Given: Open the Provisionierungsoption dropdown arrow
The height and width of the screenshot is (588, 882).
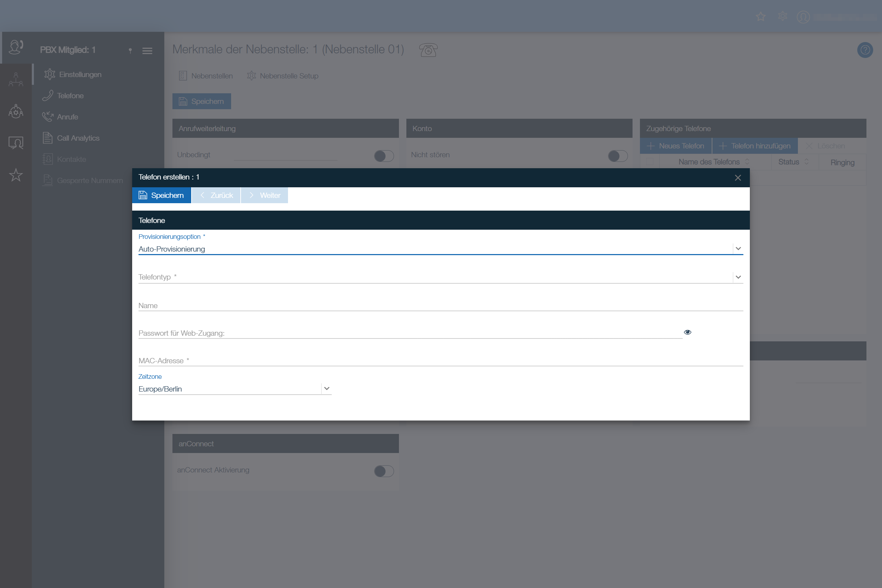Looking at the screenshot, I should pyautogui.click(x=738, y=249).
